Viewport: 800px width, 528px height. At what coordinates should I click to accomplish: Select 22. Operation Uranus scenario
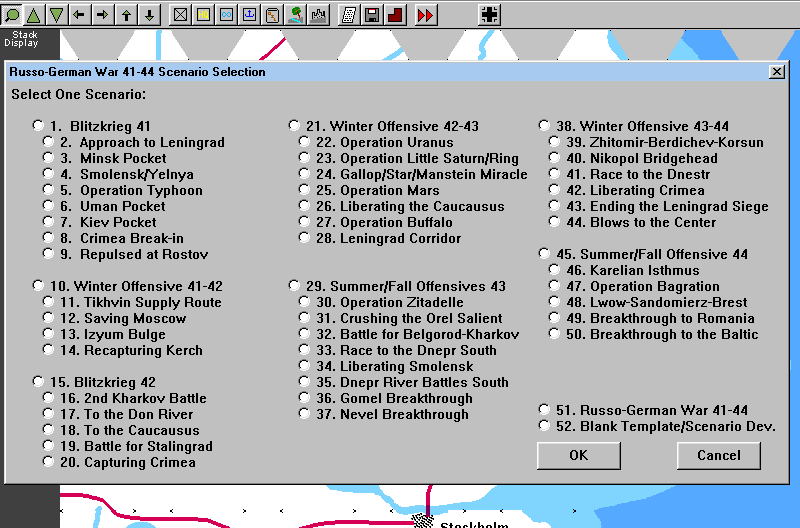click(x=304, y=142)
